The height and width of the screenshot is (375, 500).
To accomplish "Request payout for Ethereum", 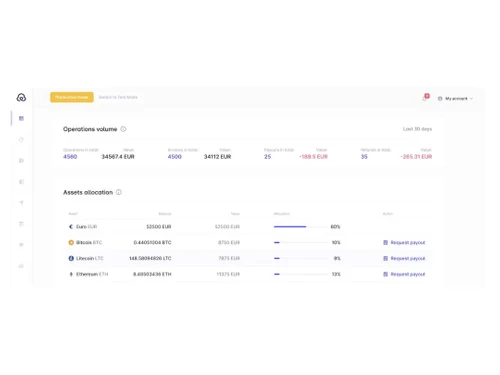I will pyautogui.click(x=404, y=274).
